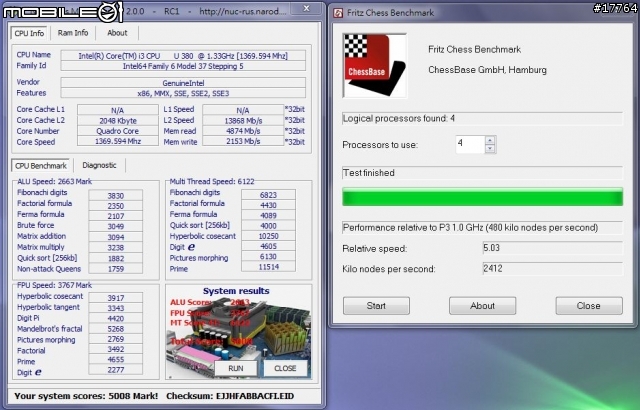Click the ChessBase logo image
The image size is (640, 410).
click(375, 66)
